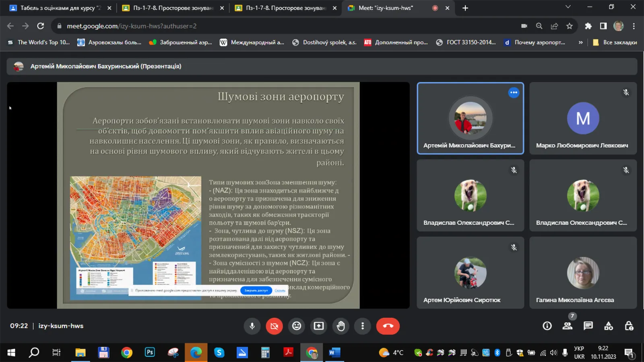Select Марко Любомирович Левкович participant tile
The image size is (644, 362).
(583, 118)
